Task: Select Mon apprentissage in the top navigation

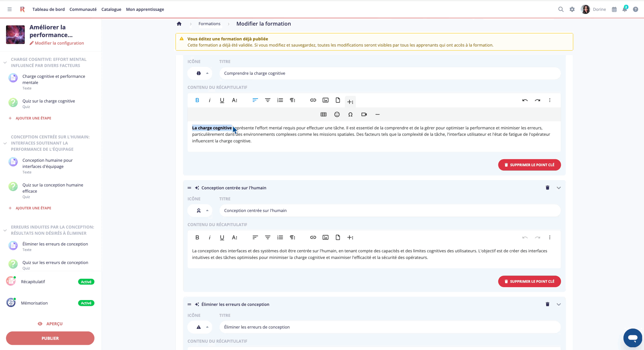Action: [x=145, y=9]
